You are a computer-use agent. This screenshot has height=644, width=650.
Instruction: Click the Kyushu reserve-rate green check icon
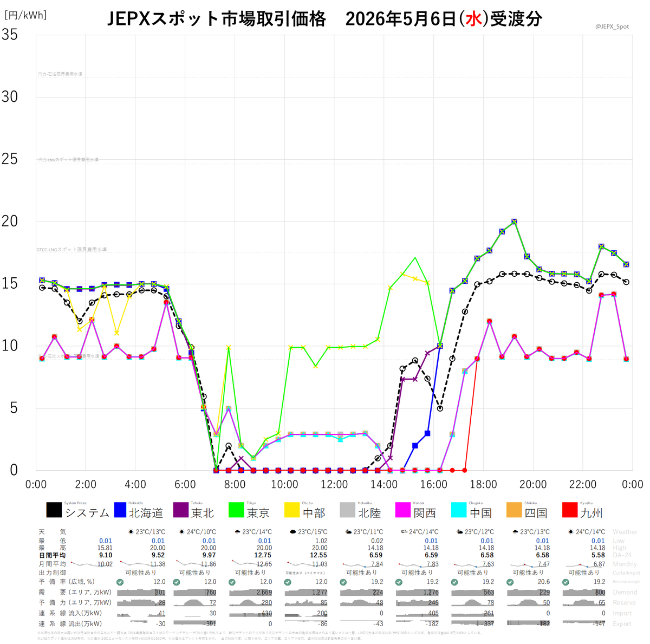coord(565,582)
